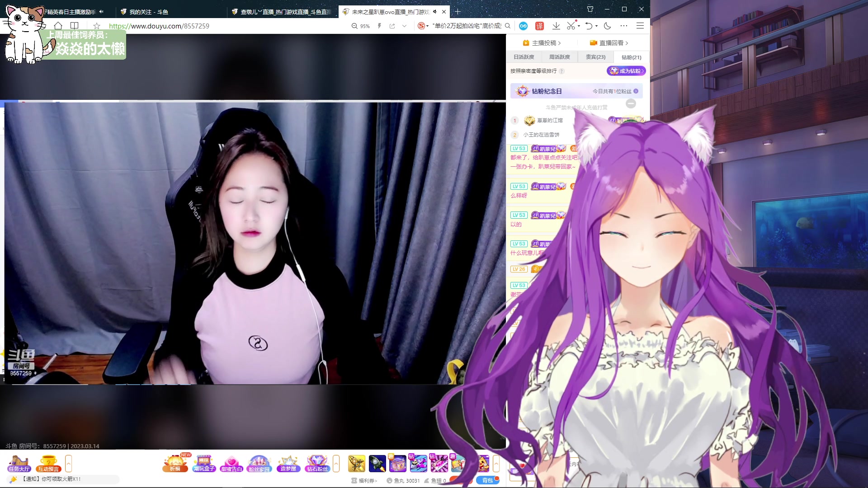Go to the browser home page icon

tap(58, 26)
